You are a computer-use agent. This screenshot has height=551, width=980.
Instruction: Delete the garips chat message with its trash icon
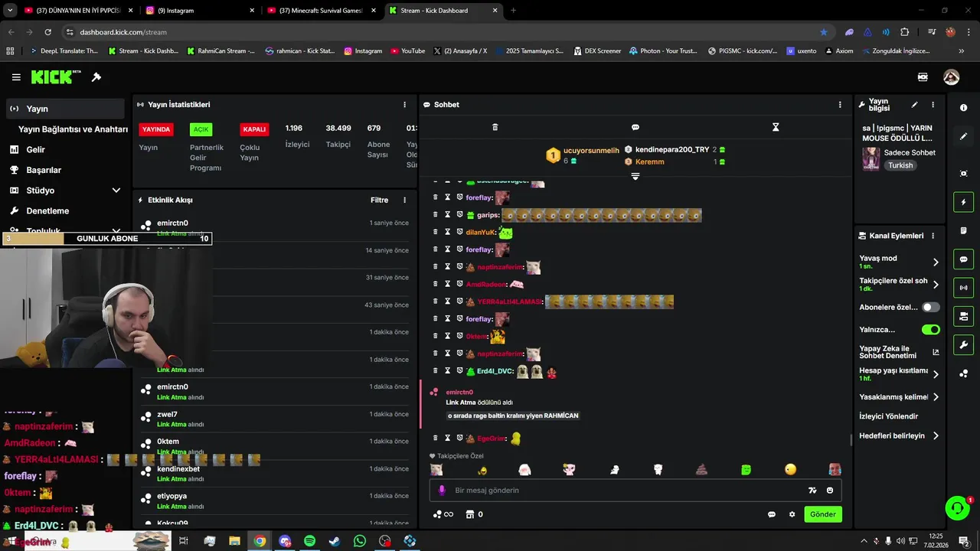[x=436, y=215]
